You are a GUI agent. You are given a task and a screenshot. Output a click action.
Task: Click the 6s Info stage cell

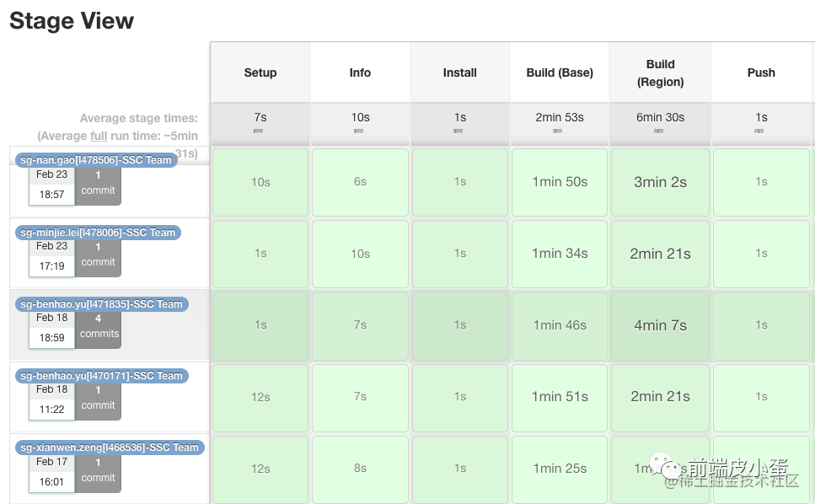[x=360, y=182]
